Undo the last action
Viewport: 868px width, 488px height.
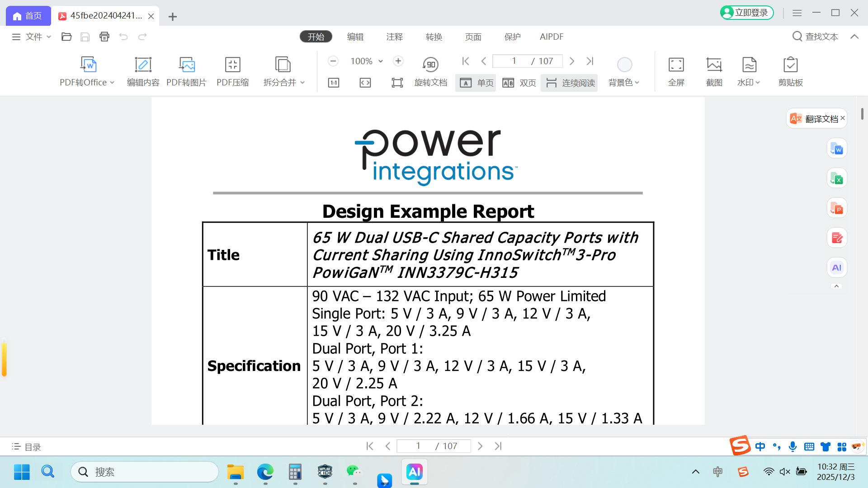pos(123,37)
